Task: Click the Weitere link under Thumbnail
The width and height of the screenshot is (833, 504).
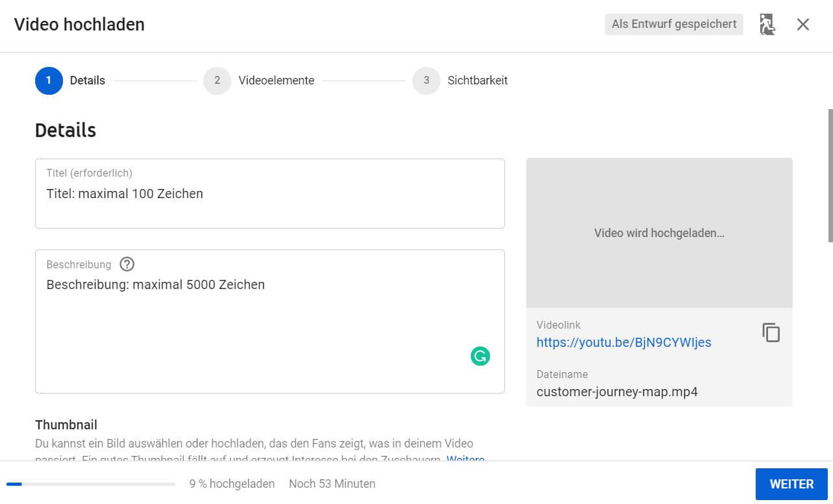Action: pos(465,458)
